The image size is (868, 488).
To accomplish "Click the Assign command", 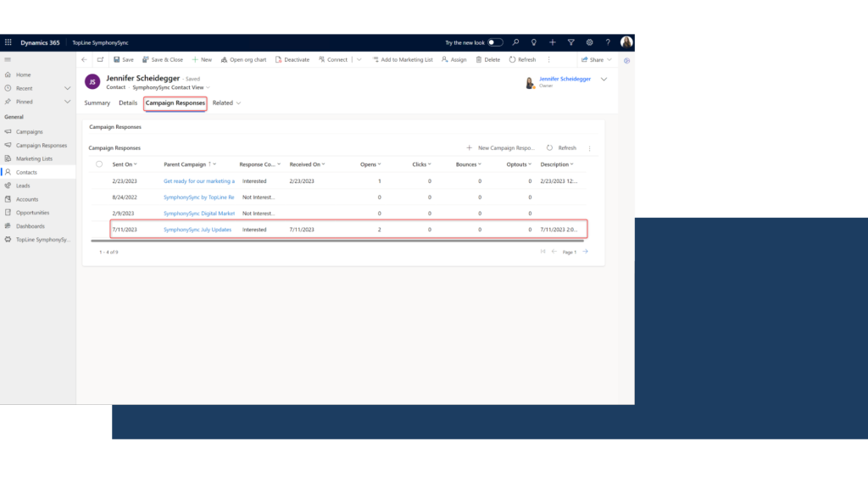I will click(454, 59).
